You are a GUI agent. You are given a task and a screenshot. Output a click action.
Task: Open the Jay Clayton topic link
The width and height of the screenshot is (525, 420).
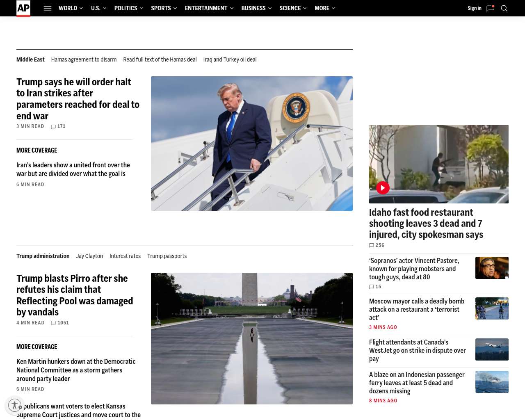click(x=89, y=256)
